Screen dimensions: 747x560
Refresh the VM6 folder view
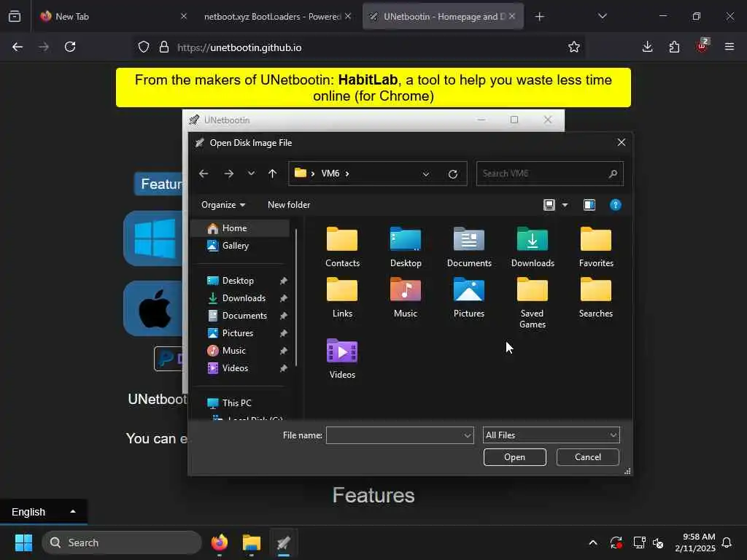click(453, 174)
